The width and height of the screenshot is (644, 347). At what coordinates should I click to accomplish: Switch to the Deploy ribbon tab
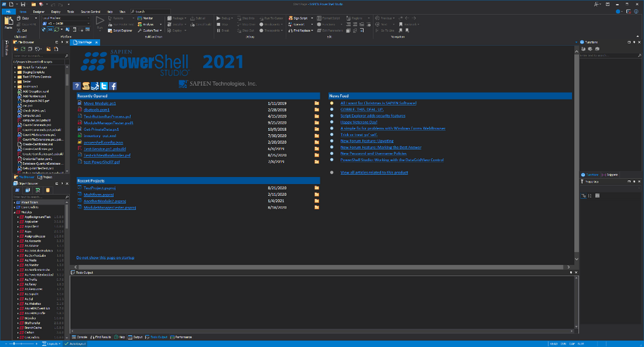pyautogui.click(x=56, y=11)
